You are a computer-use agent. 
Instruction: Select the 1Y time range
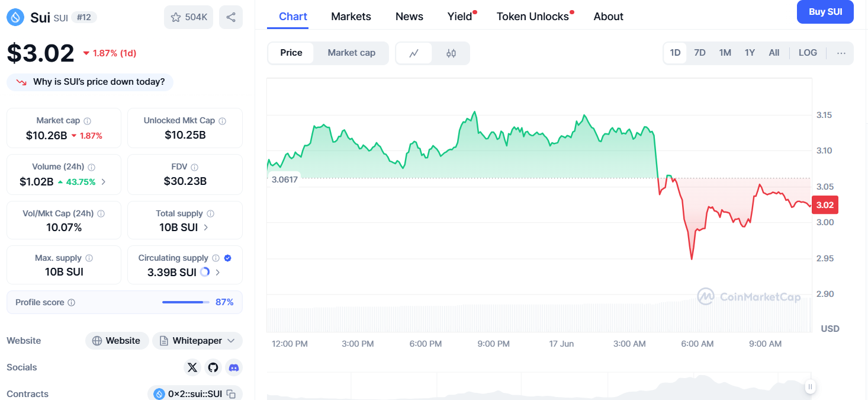click(x=750, y=53)
